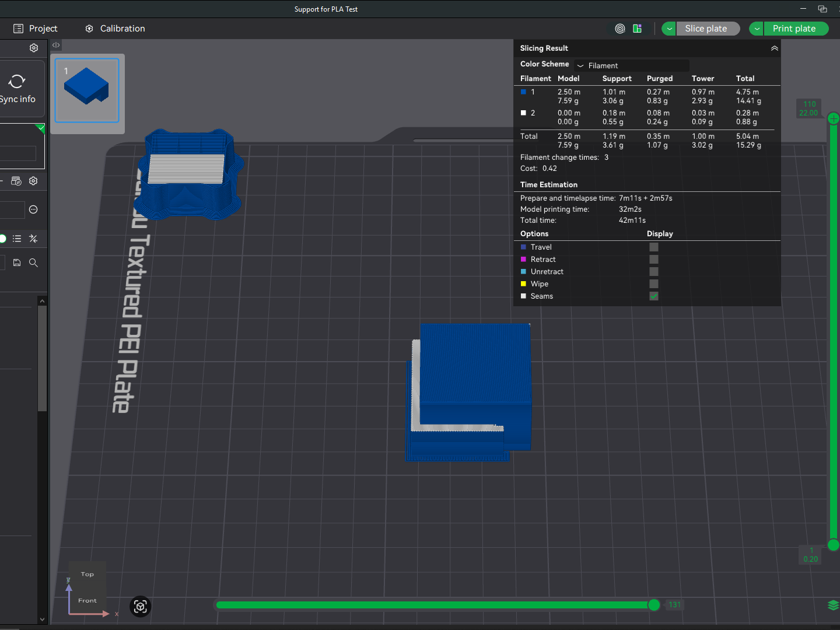Click the horizontal move slider handle
The height and width of the screenshot is (630, 840).
654,605
